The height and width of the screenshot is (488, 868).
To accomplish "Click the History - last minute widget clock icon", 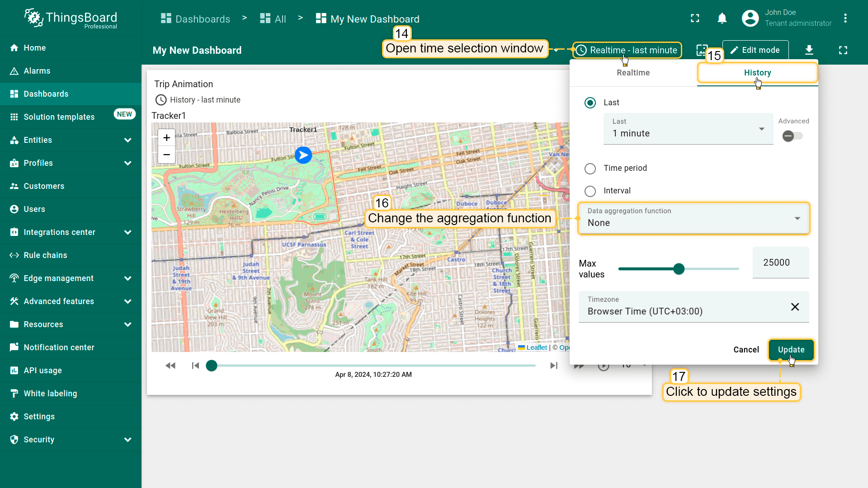I will click(x=161, y=100).
